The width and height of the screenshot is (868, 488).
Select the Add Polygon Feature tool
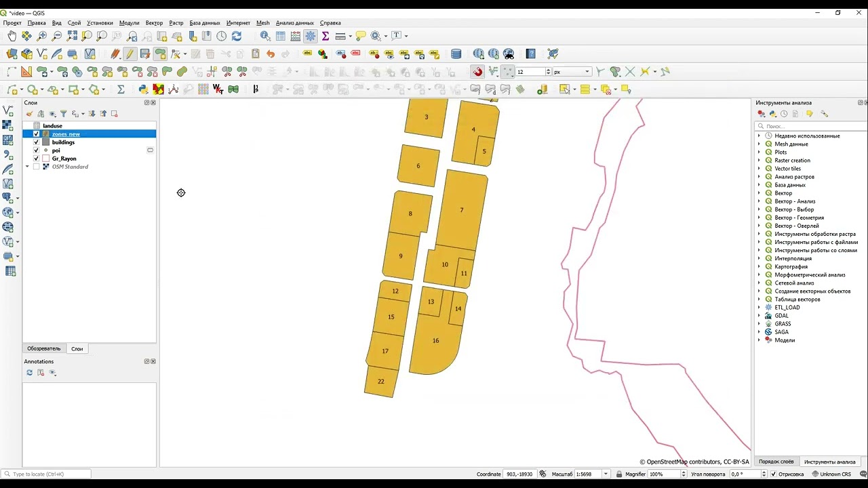161,54
